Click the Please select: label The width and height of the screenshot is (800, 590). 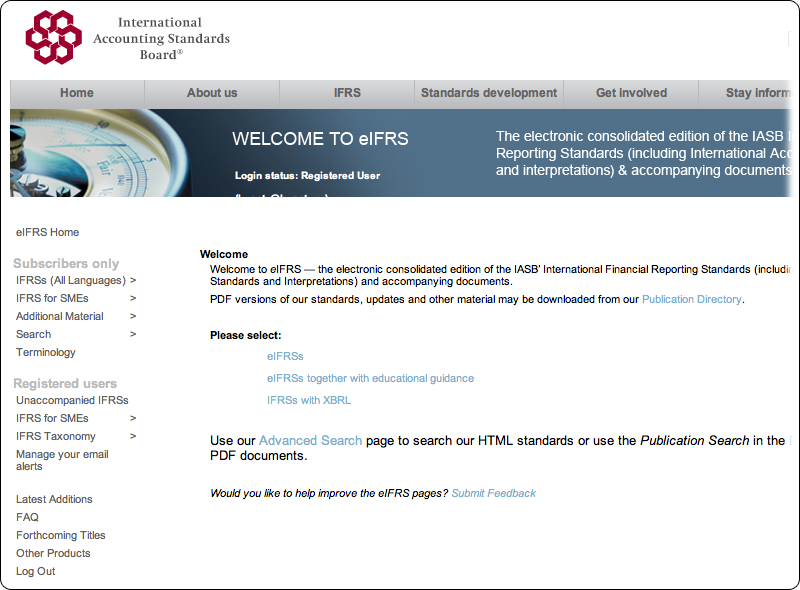click(x=245, y=335)
